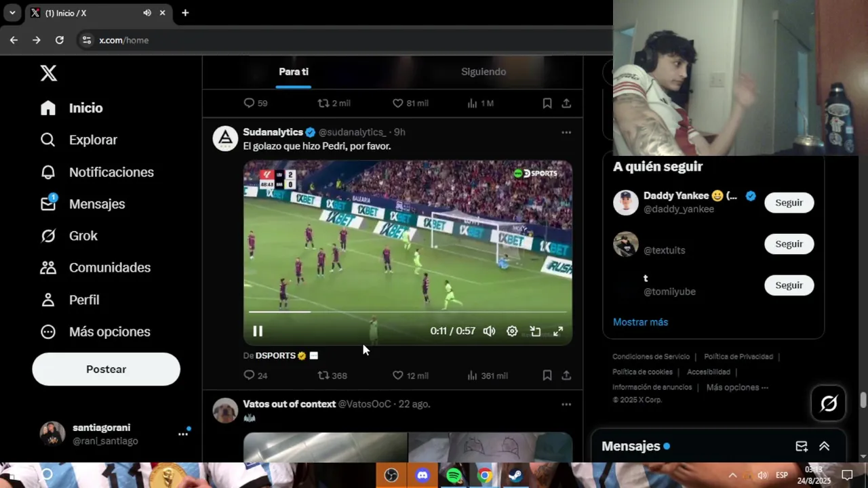The width and height of the screenshot is (868, 488).
Task: Open santiagorani account switcher menu
Action: coord(115,434)
